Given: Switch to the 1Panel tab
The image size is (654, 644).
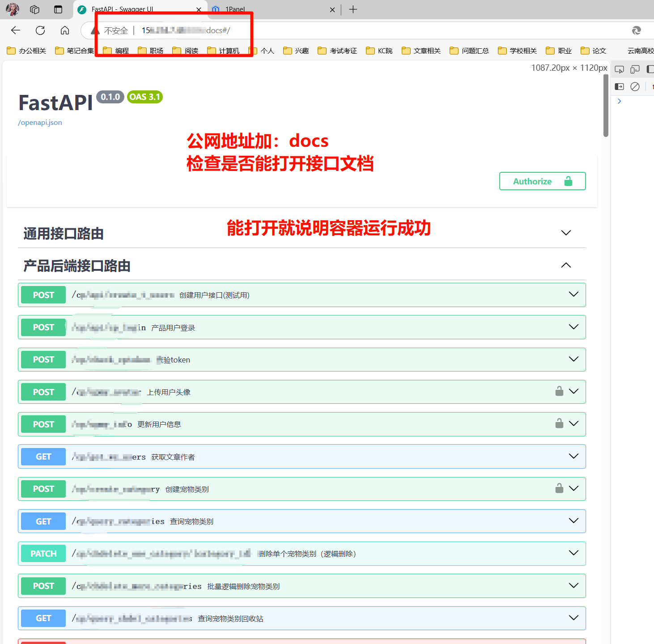Looking at the screenshot, I should pos(235,9).
